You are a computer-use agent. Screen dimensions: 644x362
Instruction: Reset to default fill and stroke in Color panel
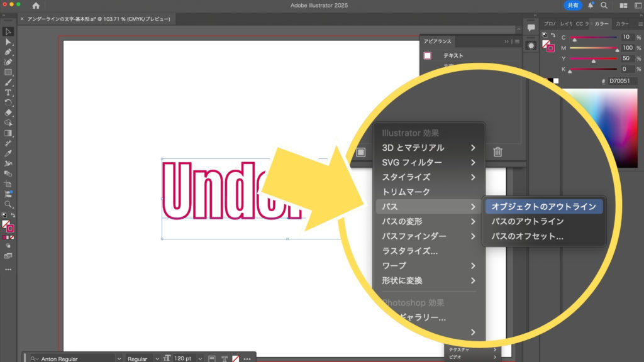point(545,35)
